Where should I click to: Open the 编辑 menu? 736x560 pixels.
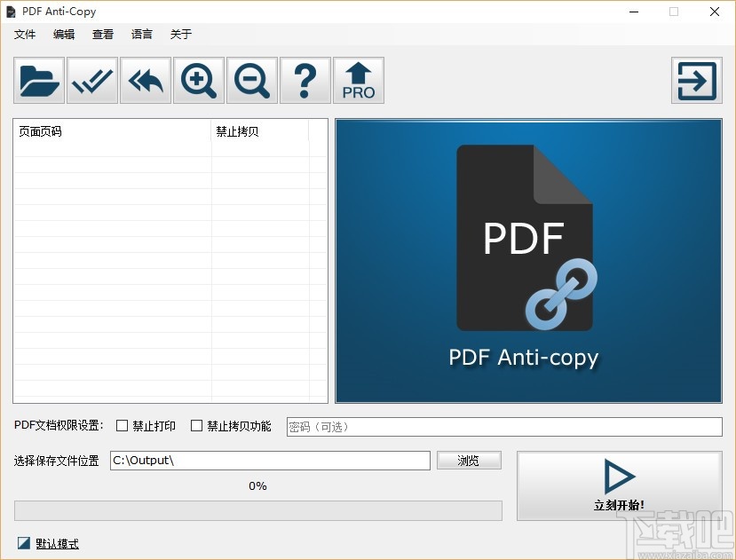63,35
